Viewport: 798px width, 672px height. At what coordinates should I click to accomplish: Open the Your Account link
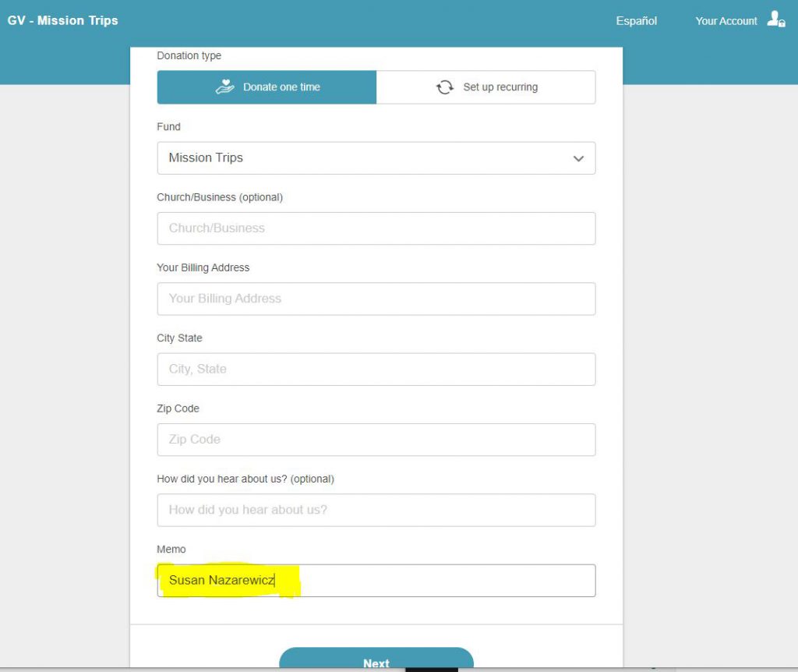726,21
